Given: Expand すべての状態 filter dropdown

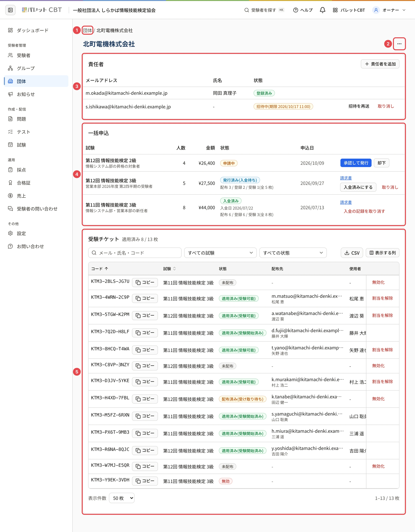Looking at the screenshot, I should (x=293, y=253).
